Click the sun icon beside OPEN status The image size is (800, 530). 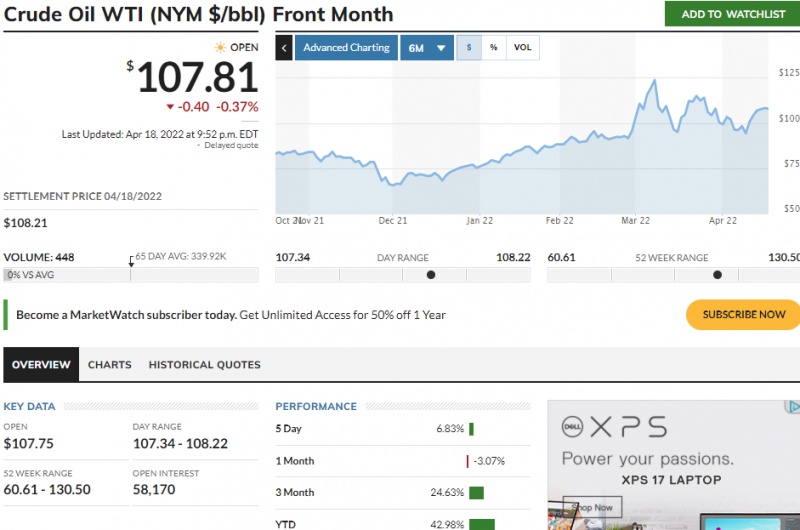click(x=220, y=47)
